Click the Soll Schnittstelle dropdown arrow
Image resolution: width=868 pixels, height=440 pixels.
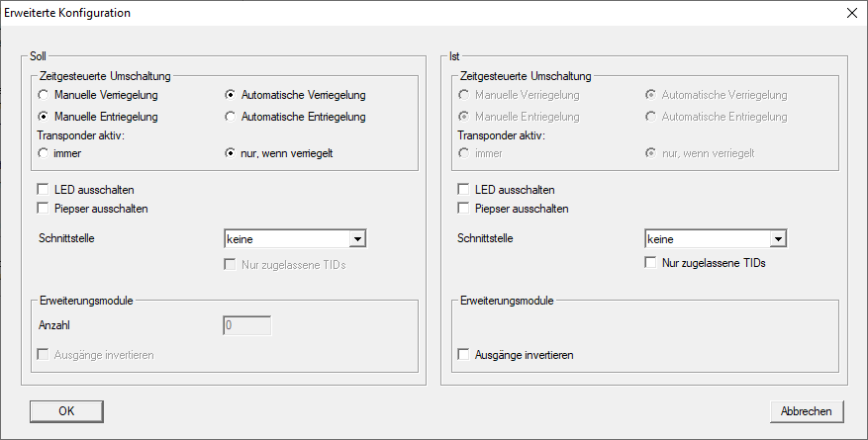358,238
